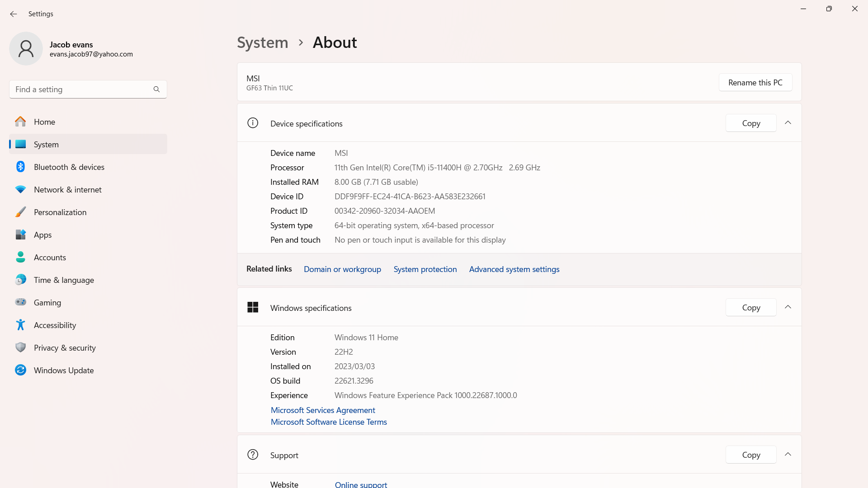Viewport: 868px width, 488px height.
Task: Open the Home icon in sidebar
Action: (20, 122)
